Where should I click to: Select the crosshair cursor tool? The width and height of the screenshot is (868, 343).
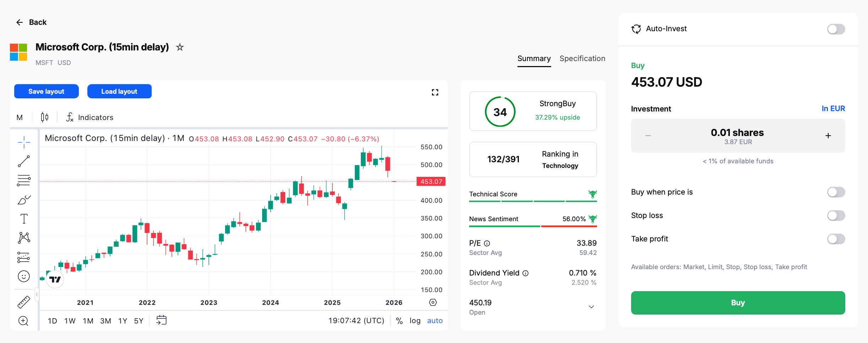[x=24, y=142]
